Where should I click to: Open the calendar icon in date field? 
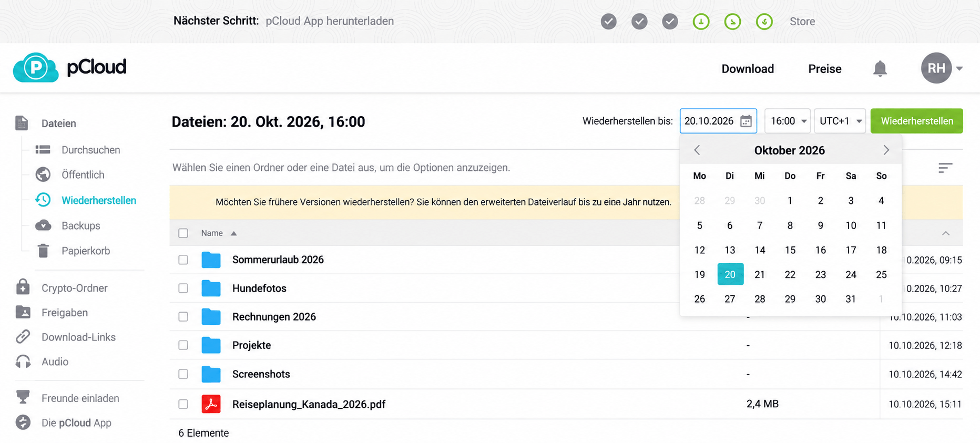pyautogui.click(x=746, y=121)
